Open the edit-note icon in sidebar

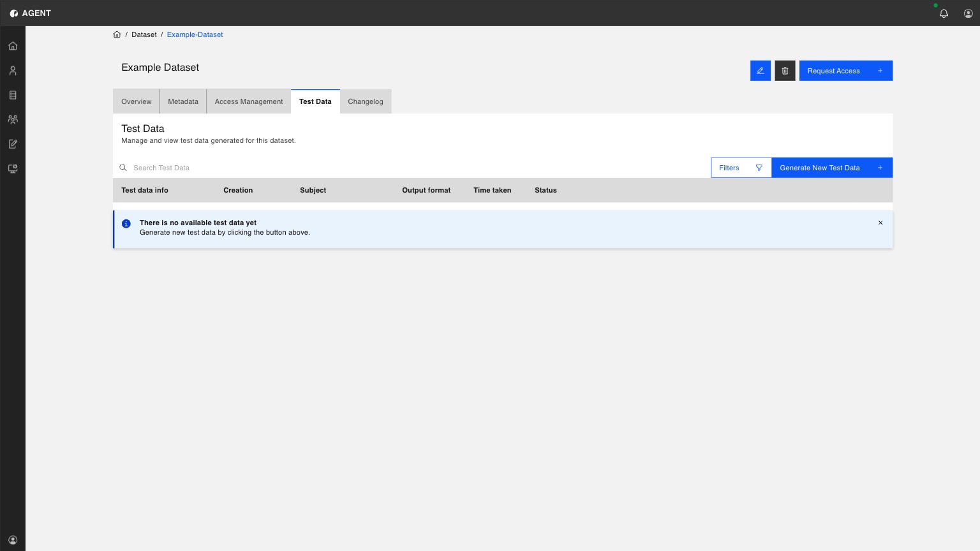(x=13, y=144)
